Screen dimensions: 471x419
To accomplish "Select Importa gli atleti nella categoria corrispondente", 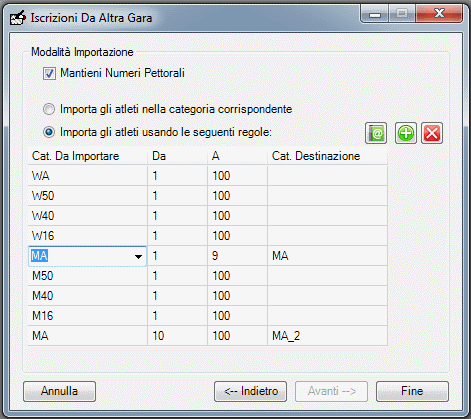I will [49, 109].
